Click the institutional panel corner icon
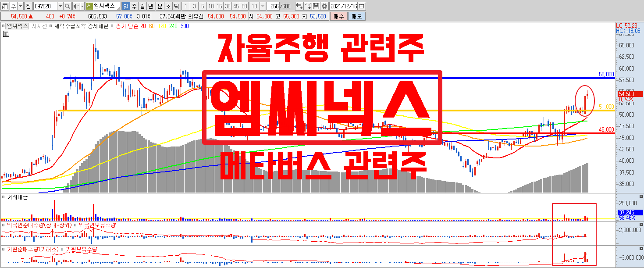The height and width of the screenshot is (268, 644). tap(641, 248)
